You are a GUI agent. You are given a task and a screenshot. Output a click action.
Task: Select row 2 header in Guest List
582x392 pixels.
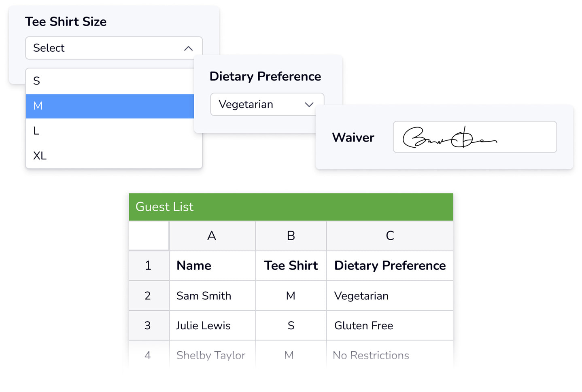(x=149, y=296)
